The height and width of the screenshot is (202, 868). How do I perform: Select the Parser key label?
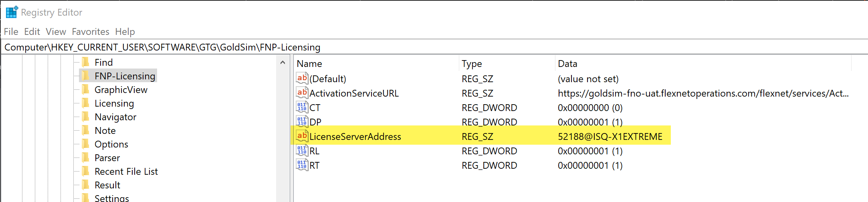point(107,158)
